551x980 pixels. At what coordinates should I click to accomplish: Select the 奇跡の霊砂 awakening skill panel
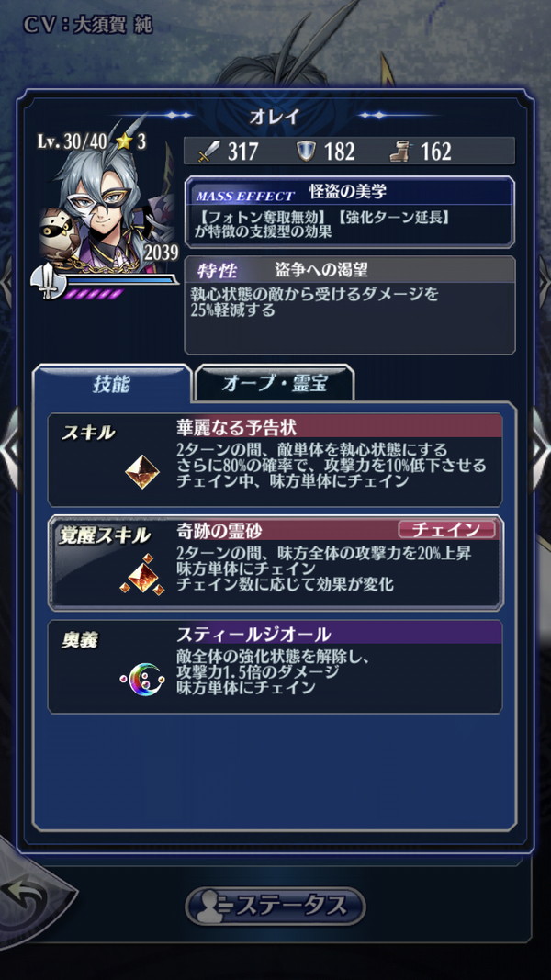click(275, 562)
